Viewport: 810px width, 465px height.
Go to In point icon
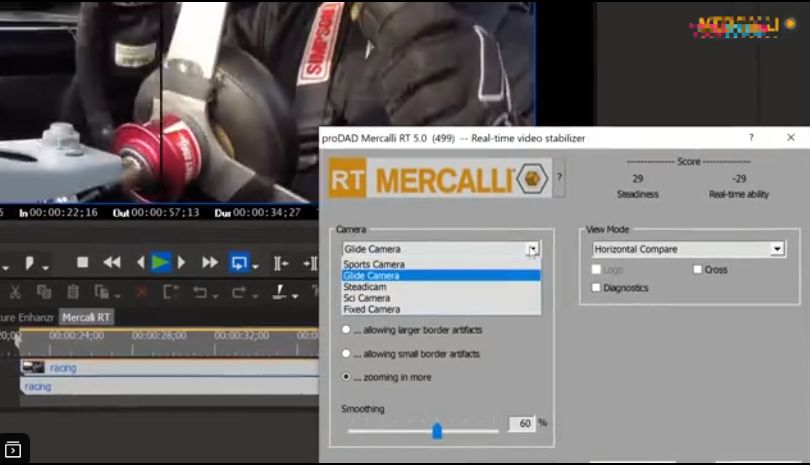point(281,264)
